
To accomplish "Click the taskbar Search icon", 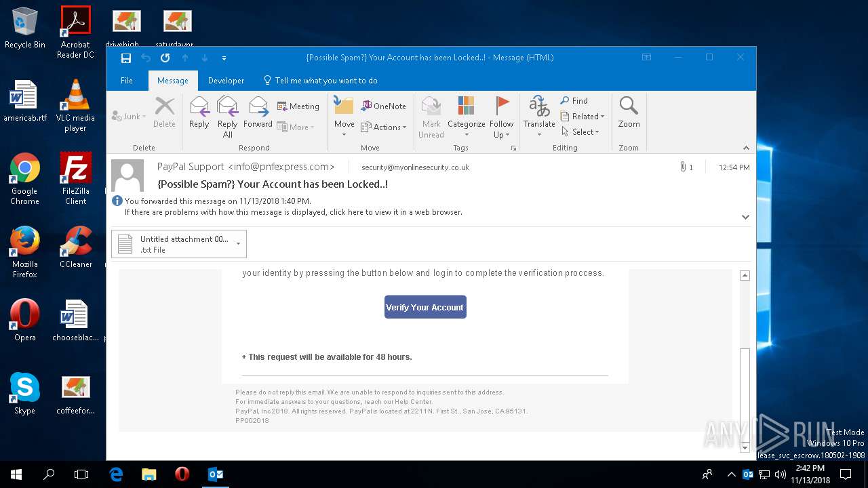I will click(x=49, y=474).
